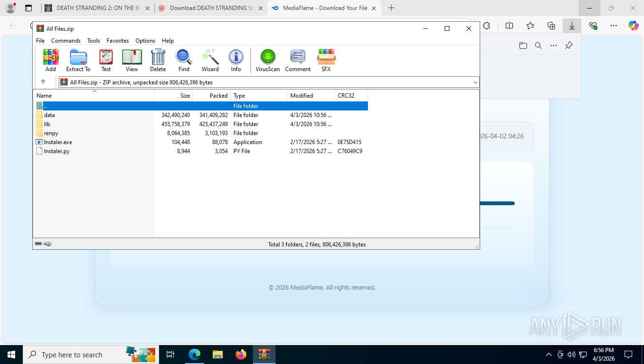Select the renpy folder
This screenshot has width=644, height=364.
click(x=51, y=133)
